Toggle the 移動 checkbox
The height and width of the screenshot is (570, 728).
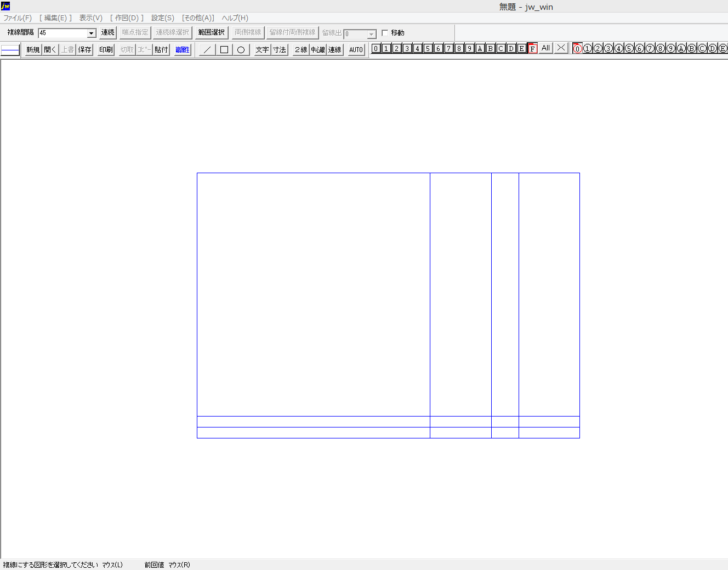(385, 33)
